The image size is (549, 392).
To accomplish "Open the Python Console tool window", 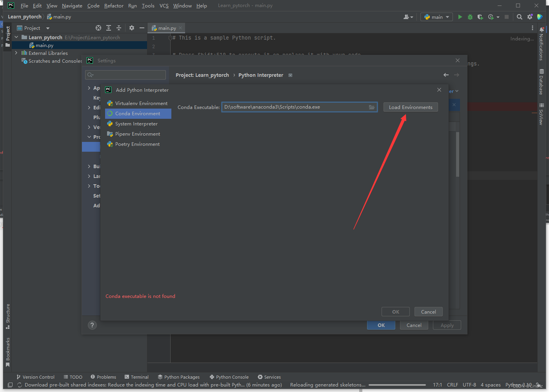I will (x=229, y=377).
